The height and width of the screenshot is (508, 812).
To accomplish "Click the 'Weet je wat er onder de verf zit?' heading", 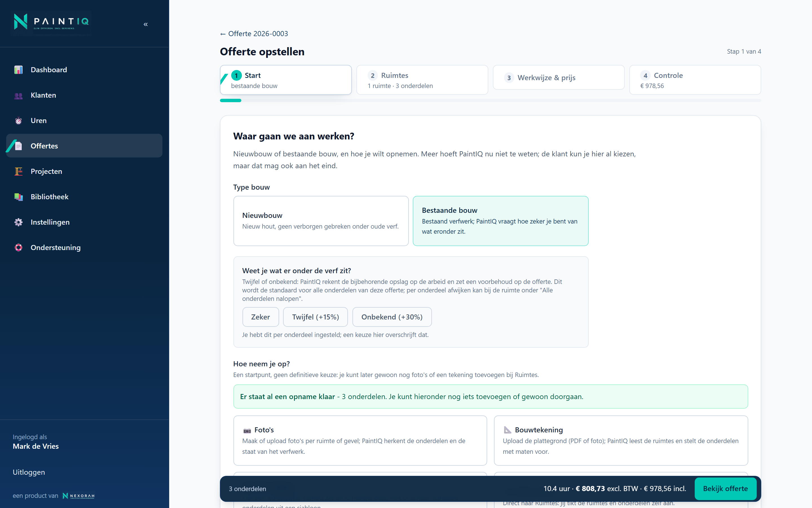I will click(x=296, y=271).
